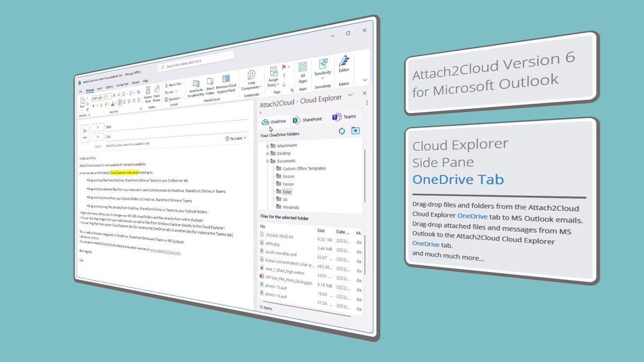Open the All Apps button

pyautogui.click(x=303, y=72)
